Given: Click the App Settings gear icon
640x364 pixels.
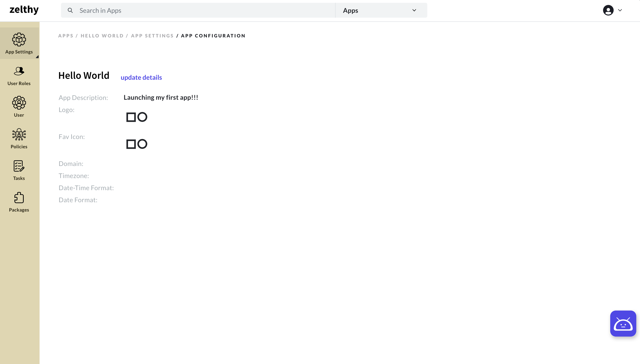Looking at the screenshot, I should tap(19, 40).
